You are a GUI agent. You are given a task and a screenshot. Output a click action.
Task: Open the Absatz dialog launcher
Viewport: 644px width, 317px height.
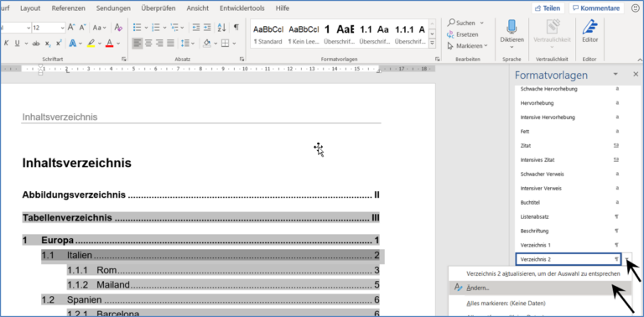[241, 60]
